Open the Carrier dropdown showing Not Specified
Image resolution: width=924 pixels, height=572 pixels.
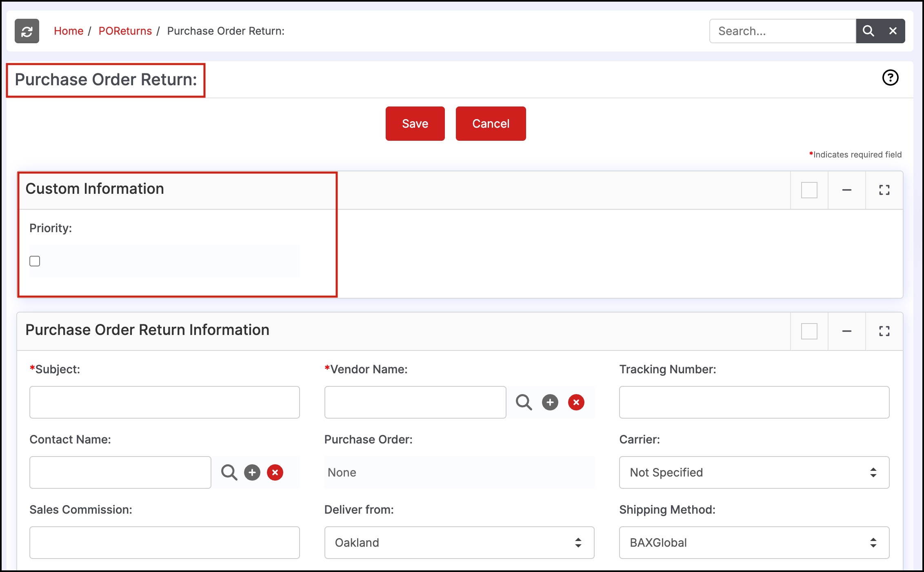click(x=754, y=472)
